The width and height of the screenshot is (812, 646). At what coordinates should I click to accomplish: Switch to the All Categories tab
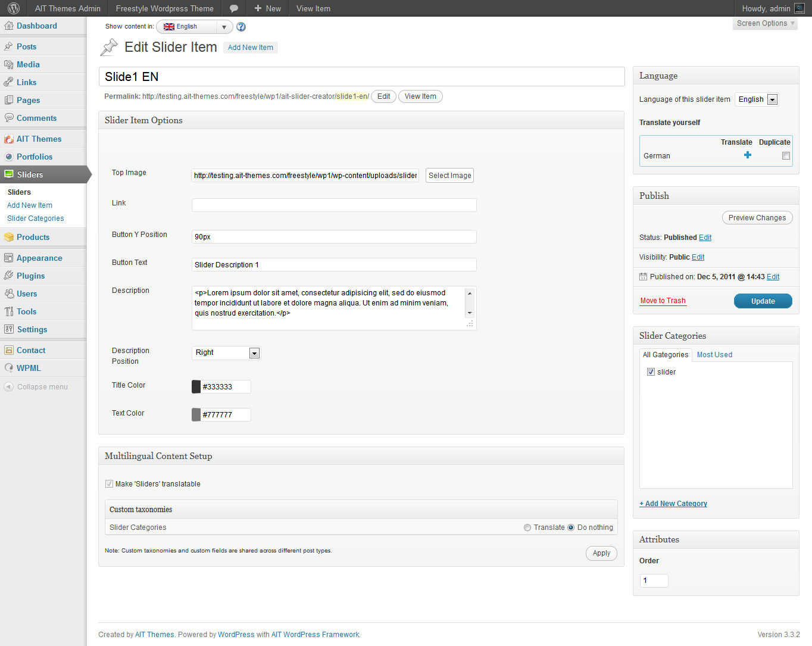(666, 355)
